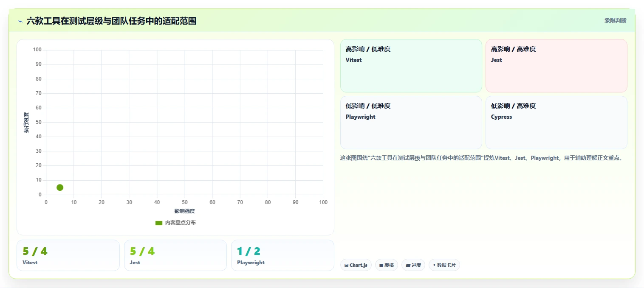Click the chart description paragraph starting 这张图围绕
The width and height of the screenshot is (644, 288).
(482, 158)
